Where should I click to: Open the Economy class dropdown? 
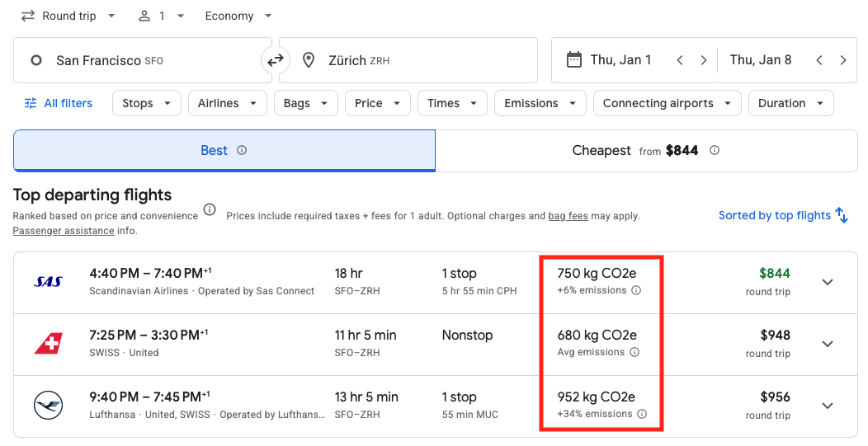coord(238,16)
